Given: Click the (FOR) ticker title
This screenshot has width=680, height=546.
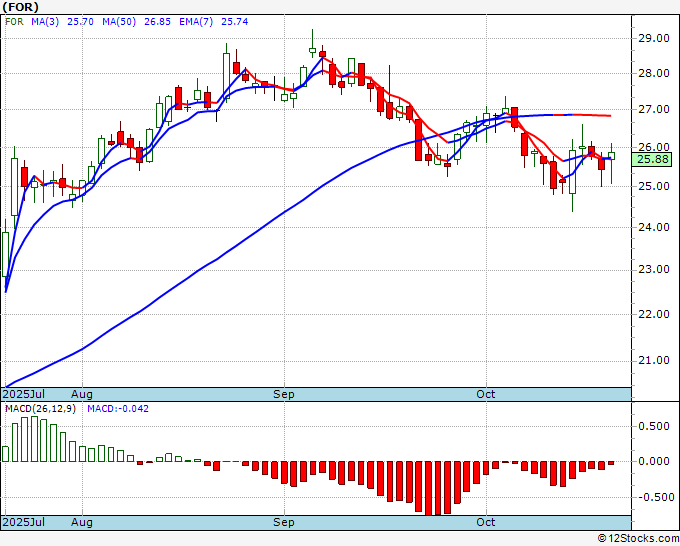Looking at the screenshot, I should coord(20,7).
